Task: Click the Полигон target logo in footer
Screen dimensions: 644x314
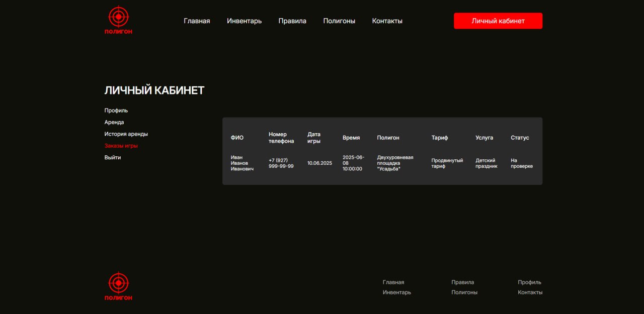Action: 118,286
